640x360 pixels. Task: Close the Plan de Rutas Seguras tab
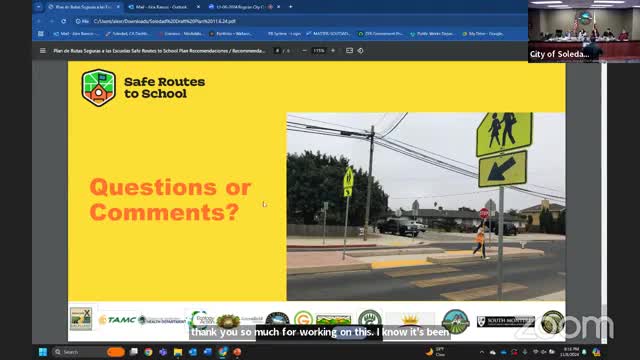(118, 7)
